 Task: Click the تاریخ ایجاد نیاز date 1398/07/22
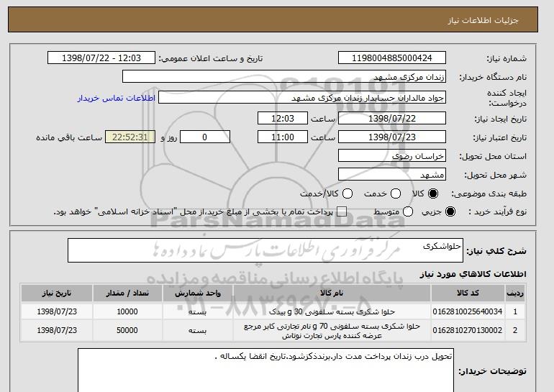click(392, 118)
